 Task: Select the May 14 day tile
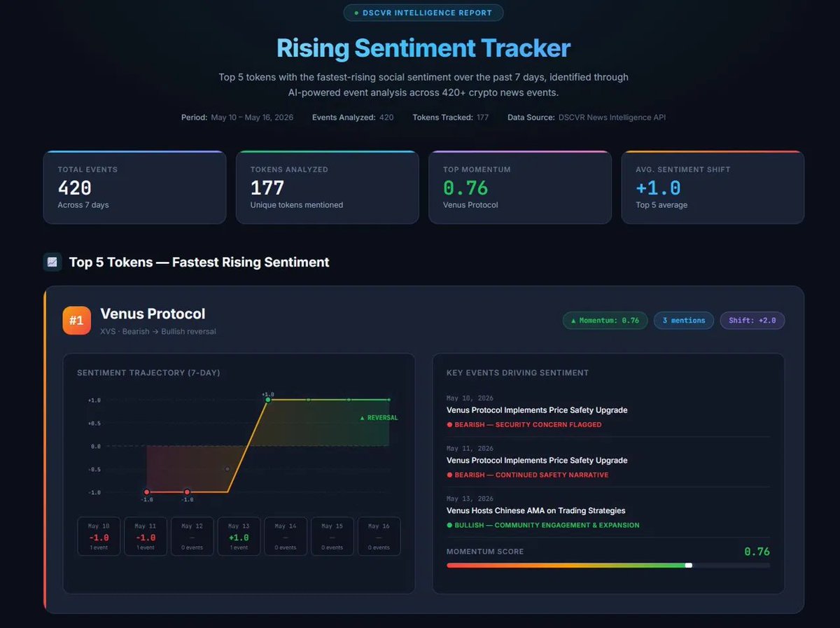(x=286, y=536)
